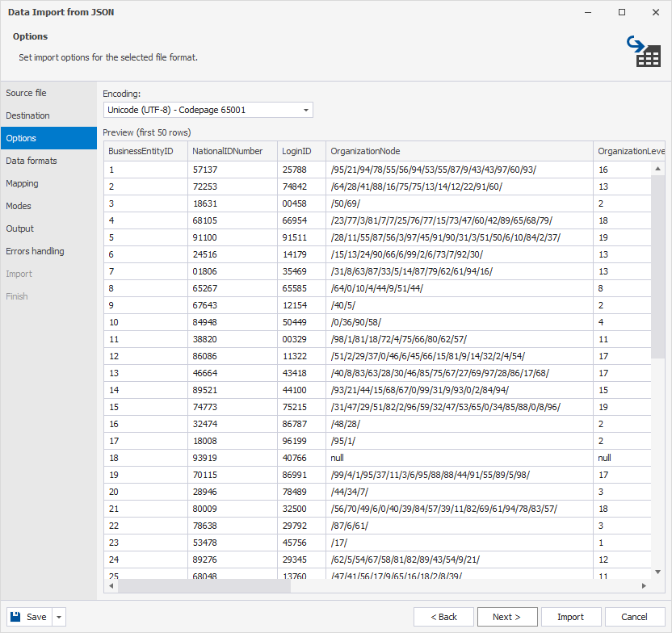
Task: Select OrganizationNode cell /17/
Action: point(460,543)
